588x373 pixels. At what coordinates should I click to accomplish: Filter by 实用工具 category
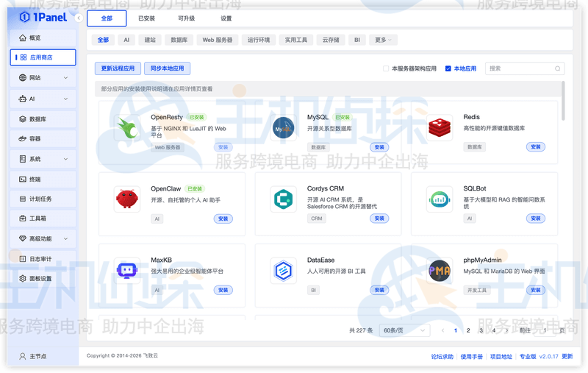(x=296, y=40)
